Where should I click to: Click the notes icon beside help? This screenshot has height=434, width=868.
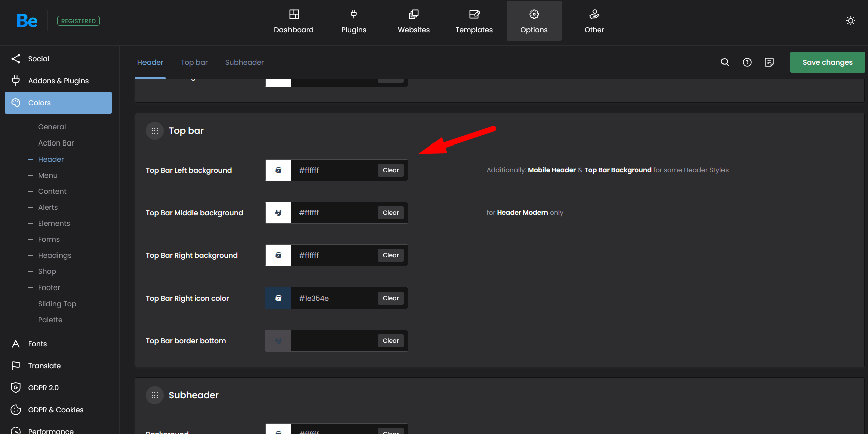769,62
